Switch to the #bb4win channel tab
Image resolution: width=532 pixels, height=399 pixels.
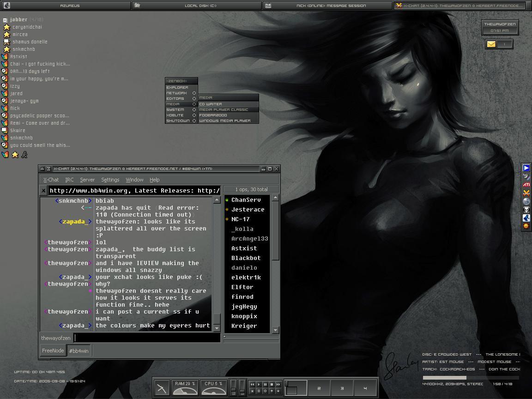[79, 351]
